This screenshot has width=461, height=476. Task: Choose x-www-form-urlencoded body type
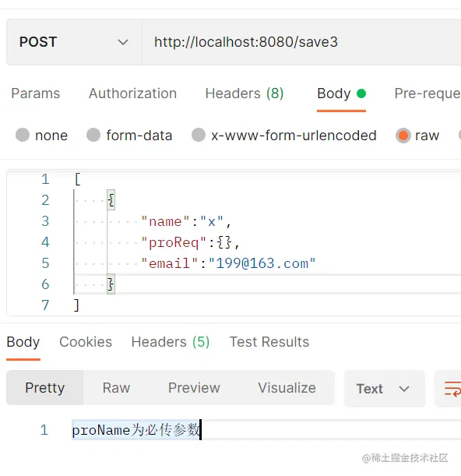click(x=199, y=135)
